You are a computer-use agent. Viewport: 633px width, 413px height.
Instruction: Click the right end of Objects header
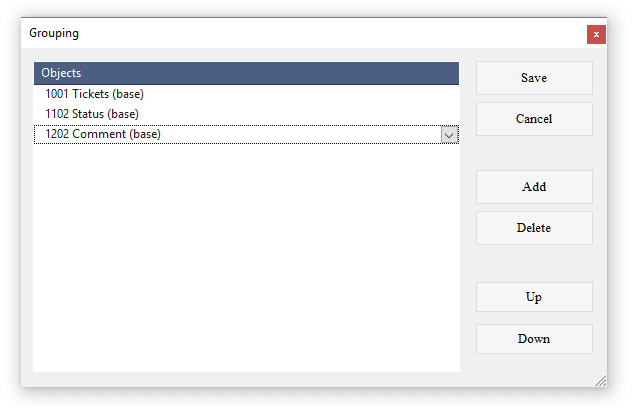[x=440, y=73]
